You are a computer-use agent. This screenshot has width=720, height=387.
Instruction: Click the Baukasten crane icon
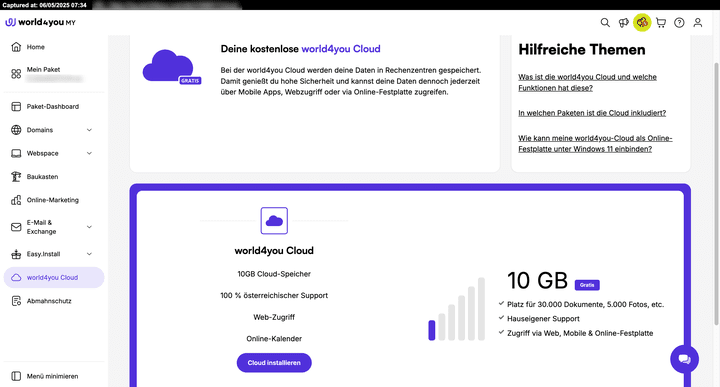pyautogui.click(x=16, y=176)
